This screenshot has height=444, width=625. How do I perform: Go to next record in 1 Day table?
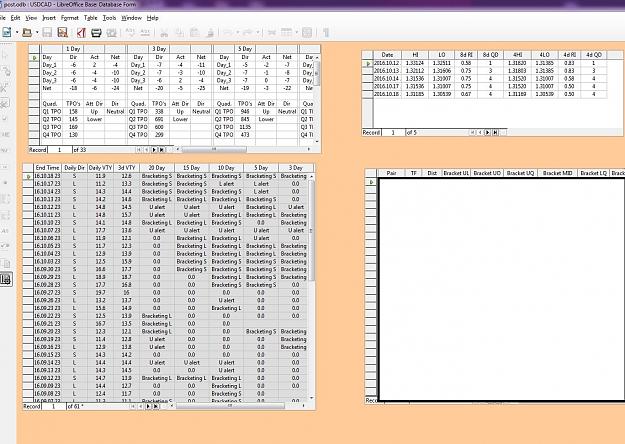pos(154,150)
